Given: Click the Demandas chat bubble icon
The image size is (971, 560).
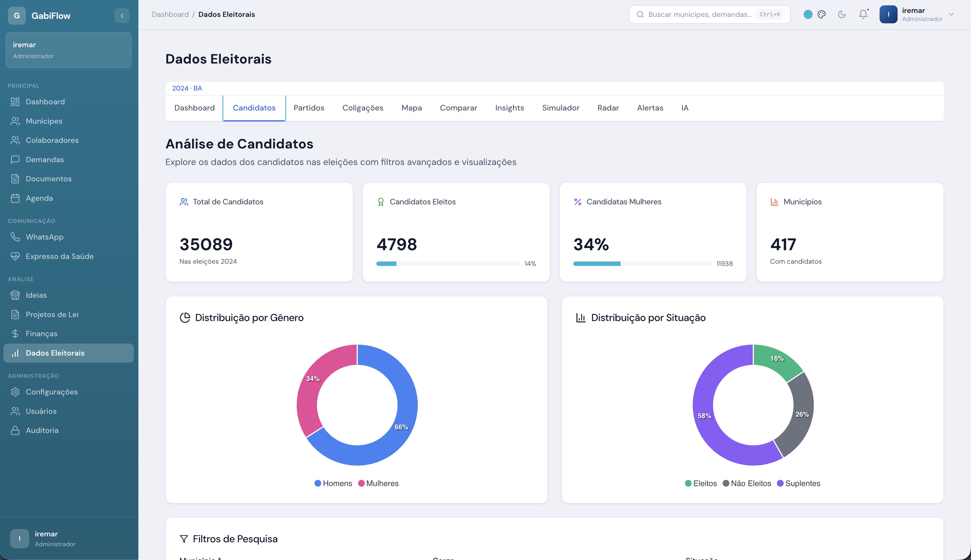Looking at the screenshot, I should click(x=15, y=160).
